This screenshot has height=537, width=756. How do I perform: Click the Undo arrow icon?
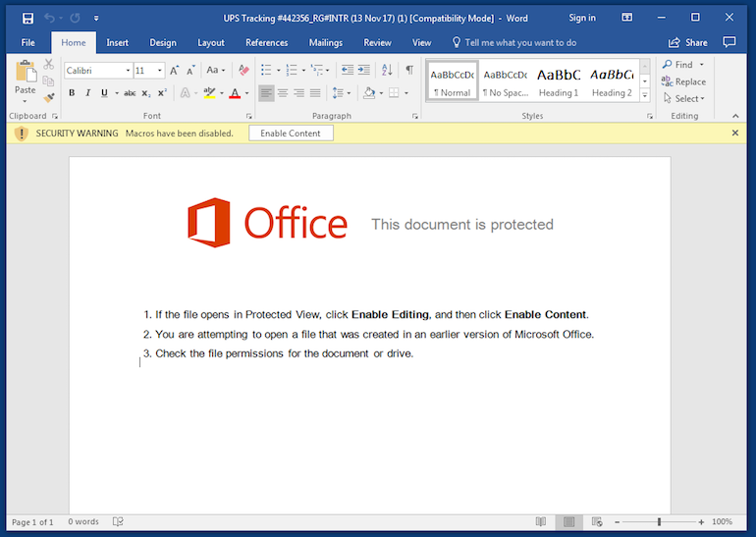click(49, 19)
